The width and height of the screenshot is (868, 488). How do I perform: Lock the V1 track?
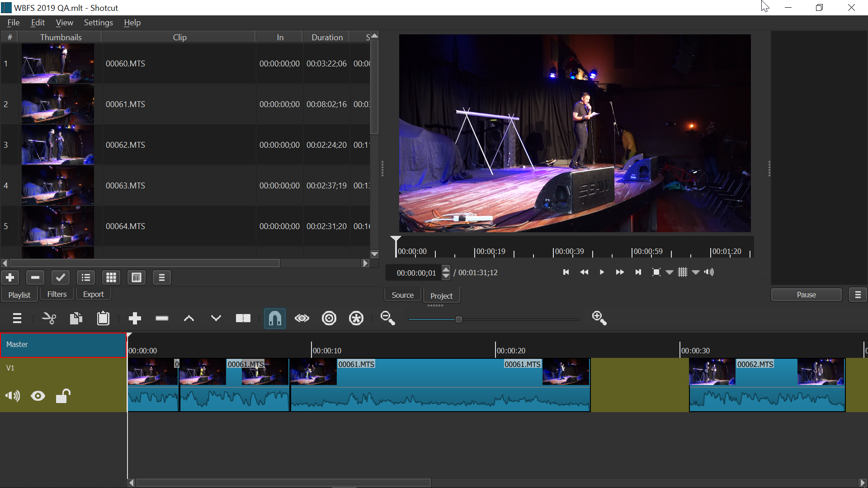(62, 396)
